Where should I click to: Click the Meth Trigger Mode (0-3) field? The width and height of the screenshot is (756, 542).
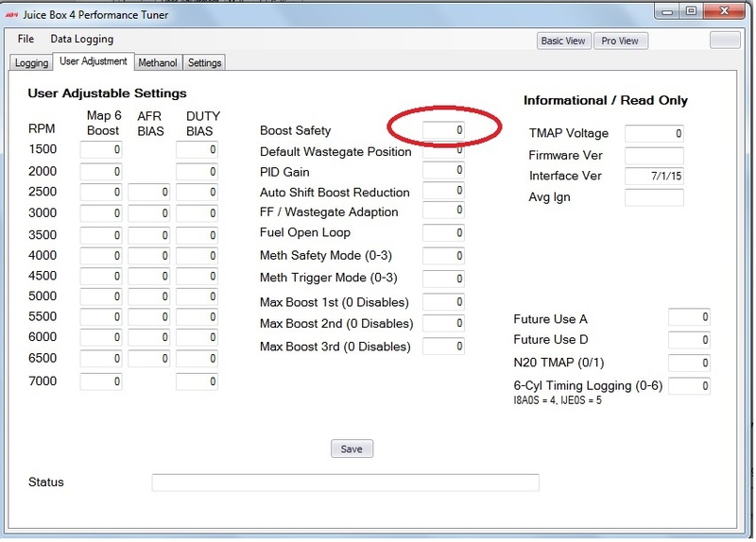point(443,279)
